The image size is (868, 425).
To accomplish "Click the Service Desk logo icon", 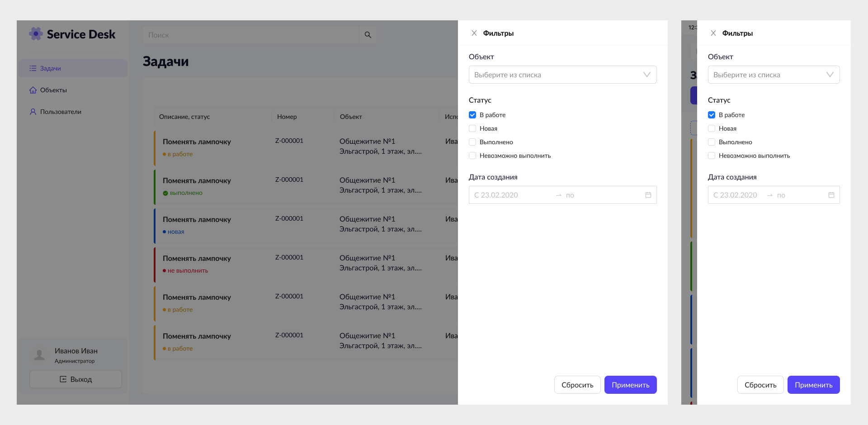I will 36,34.
